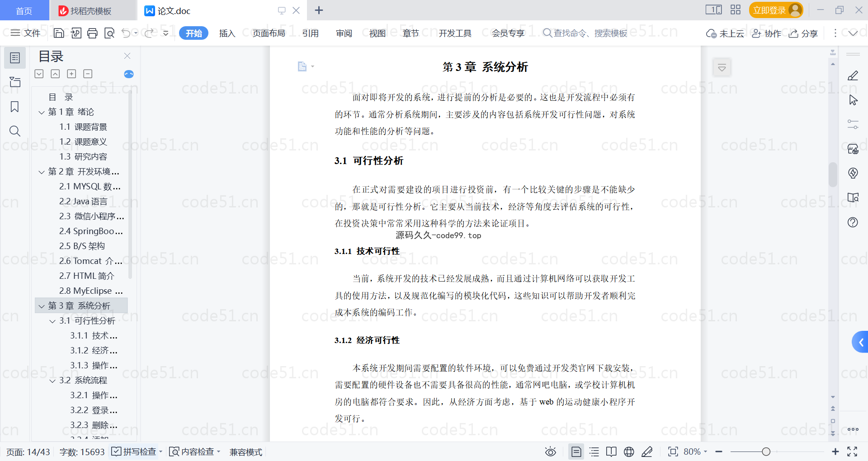The image size is (868, 461).
Task: Switch to the 开发工具 tab
Action: pos(455,33)
